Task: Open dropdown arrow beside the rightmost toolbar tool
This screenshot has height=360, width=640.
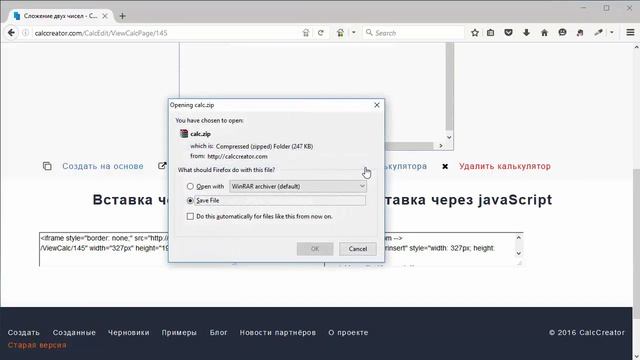Action: [611, 33]
